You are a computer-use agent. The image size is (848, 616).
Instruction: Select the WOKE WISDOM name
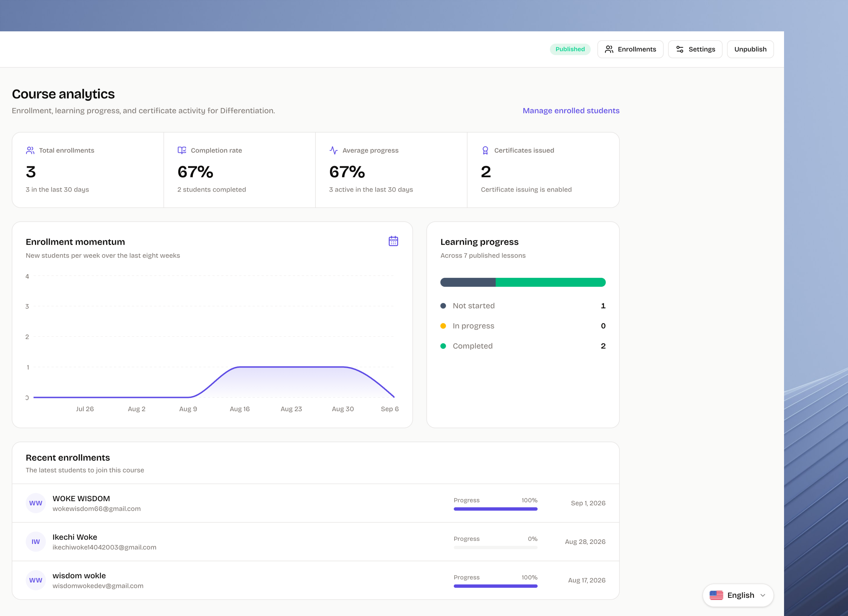81,499
